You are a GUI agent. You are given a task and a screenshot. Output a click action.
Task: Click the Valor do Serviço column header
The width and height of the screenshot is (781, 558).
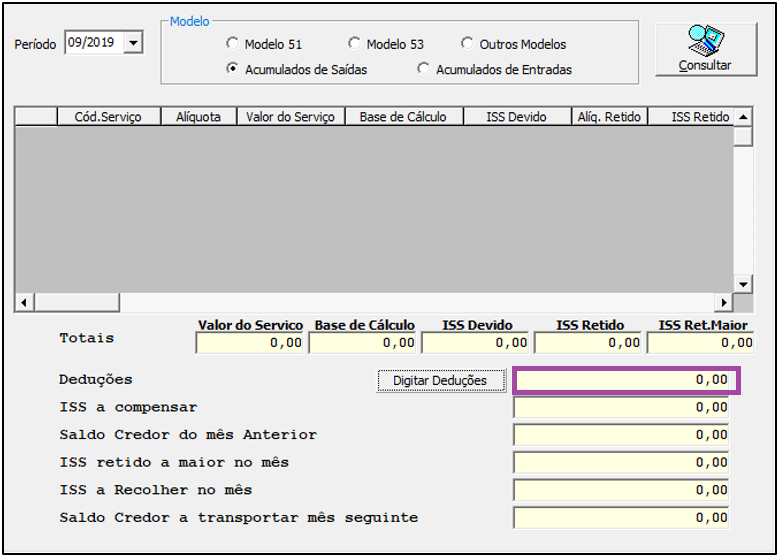pos(290,117)
